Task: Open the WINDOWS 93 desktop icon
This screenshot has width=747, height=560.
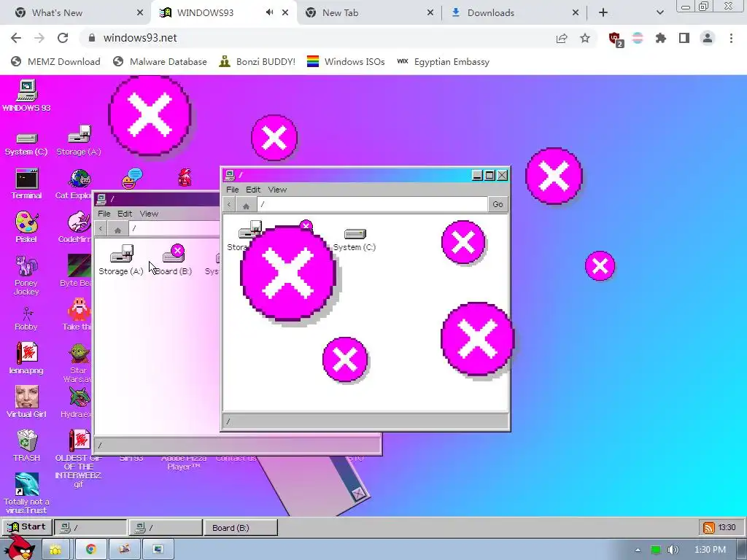Action: tap(27, 96)
